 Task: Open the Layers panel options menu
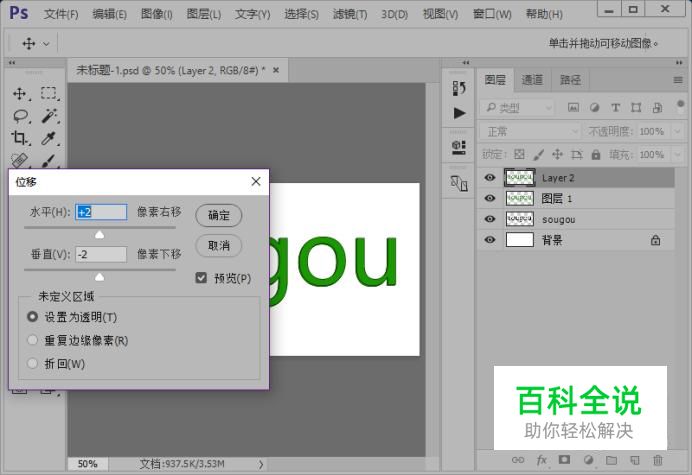pyautogui.click(x=678, y=80)
